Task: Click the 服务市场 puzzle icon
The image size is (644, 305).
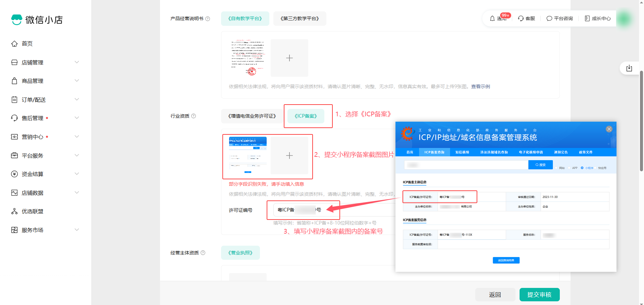Action: pyautogui.click(x=14, y=230)
